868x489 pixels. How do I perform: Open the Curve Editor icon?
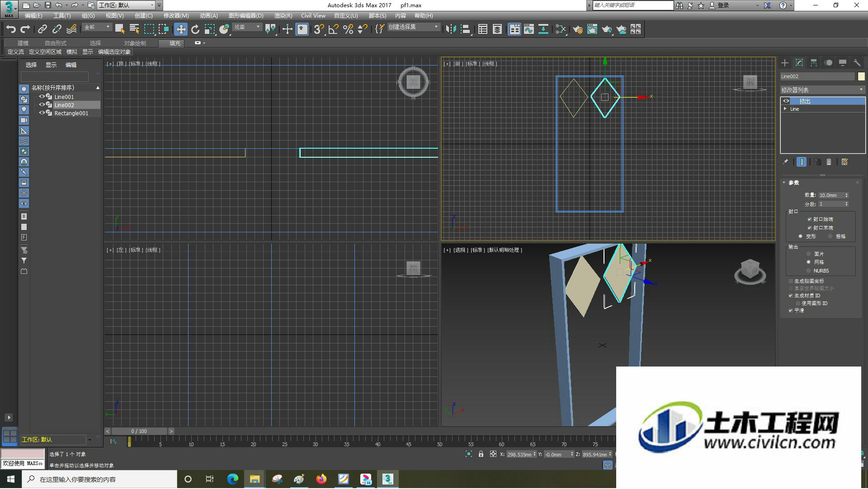pyautogui.click(x=529, y=29)
